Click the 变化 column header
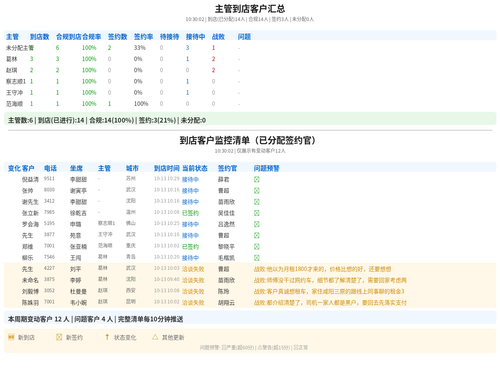The image size is (500, 370). (14, 168)
